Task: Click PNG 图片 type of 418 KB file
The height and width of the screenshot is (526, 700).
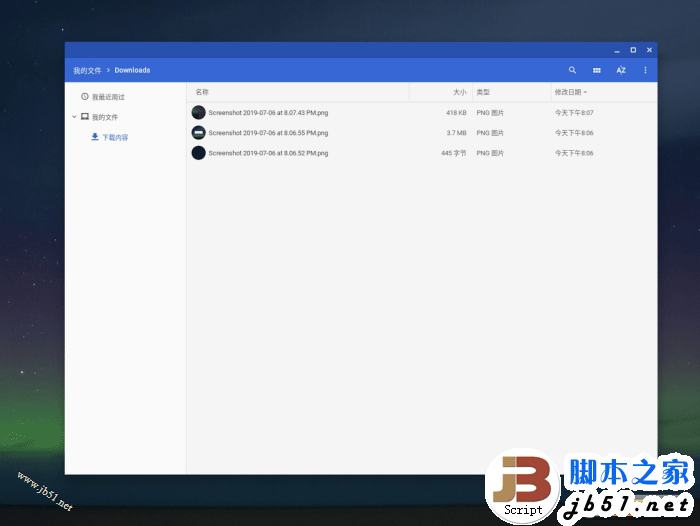Action: point(490,113)
